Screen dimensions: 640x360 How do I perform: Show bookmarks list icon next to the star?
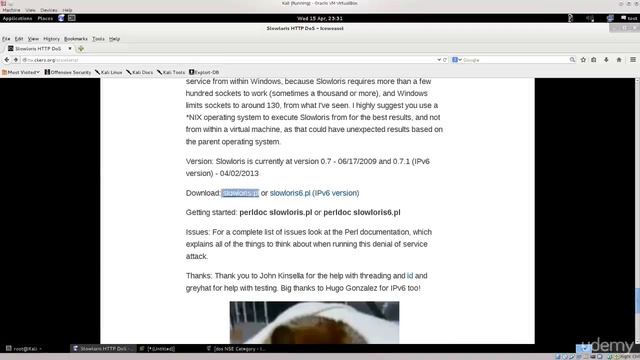click(594, 60)
